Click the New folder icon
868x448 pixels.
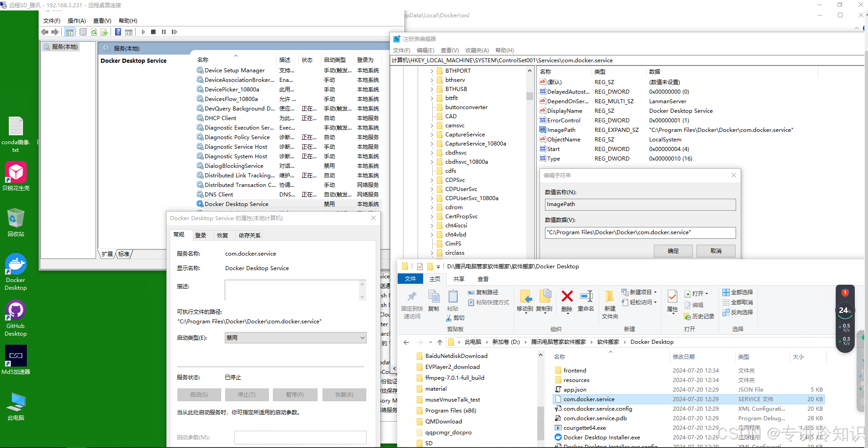610,297
